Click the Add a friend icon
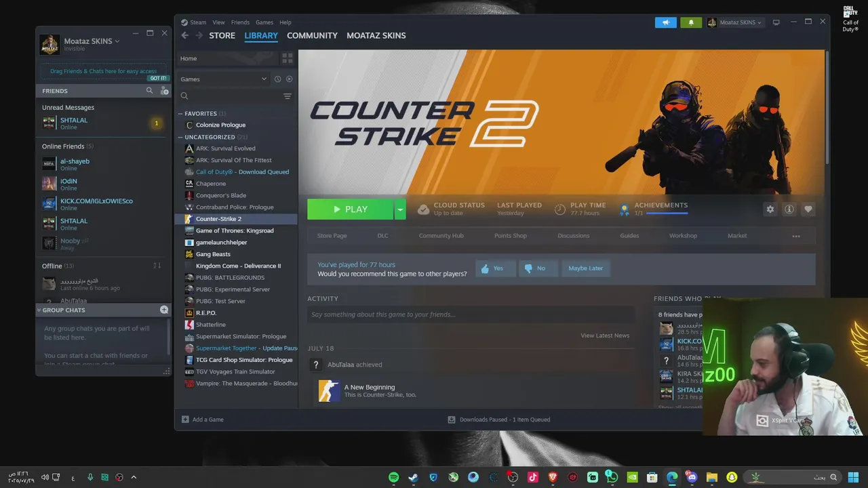The height and width of the screenshot is (488, 868). [163, 91]
